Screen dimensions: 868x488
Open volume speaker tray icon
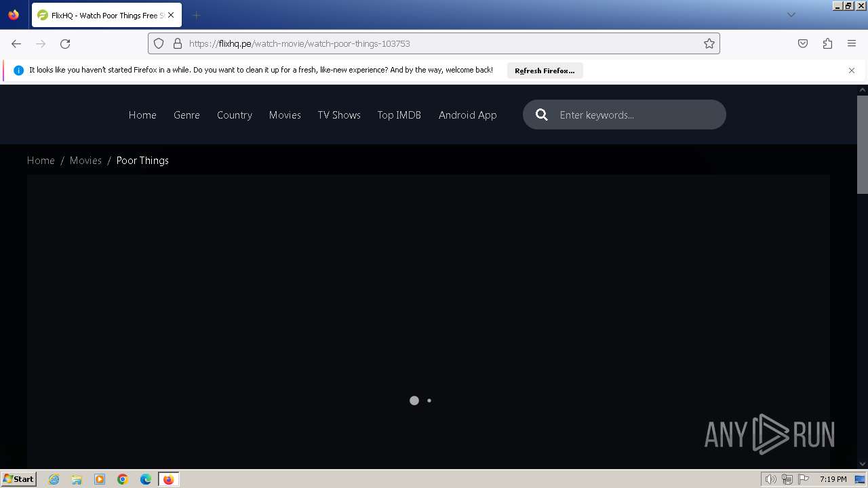[770, 479]
